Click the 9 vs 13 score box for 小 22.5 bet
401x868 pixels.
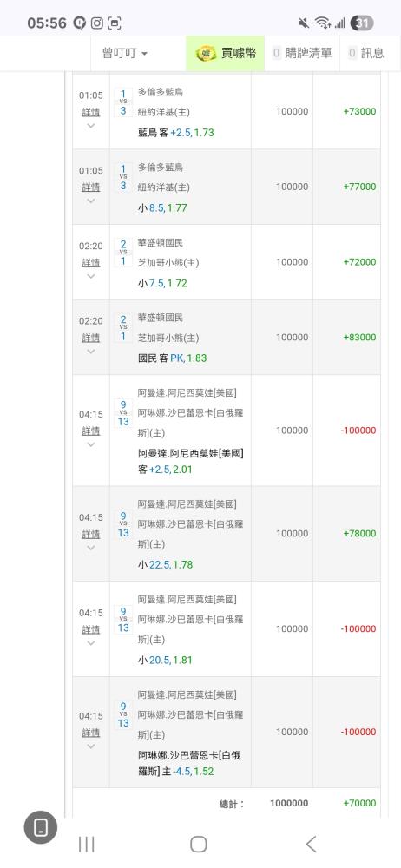(x=123, y=524)
